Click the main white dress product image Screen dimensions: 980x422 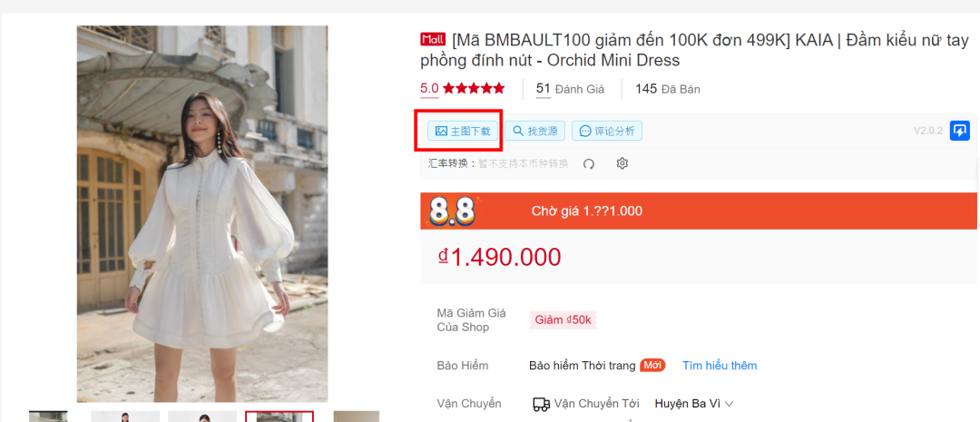tap(201, 214)
